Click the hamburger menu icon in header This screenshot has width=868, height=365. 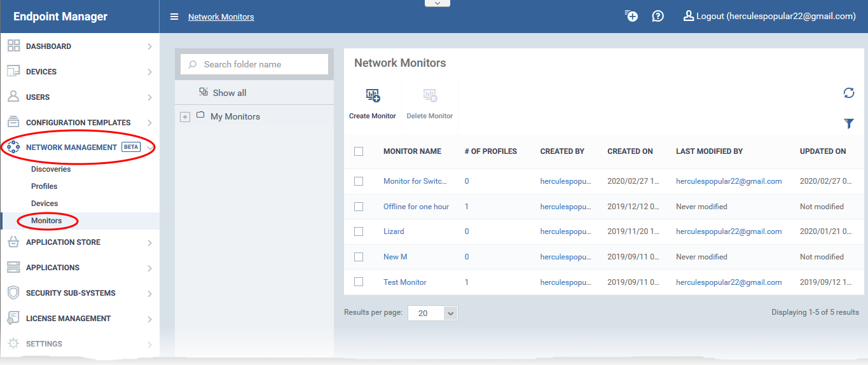coord(174,17)
